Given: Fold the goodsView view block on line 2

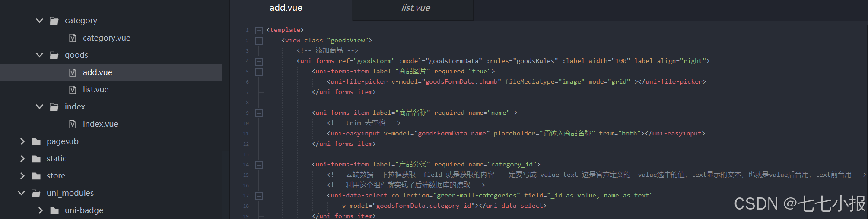Looking at the screenshot, I should pos(259,41).
